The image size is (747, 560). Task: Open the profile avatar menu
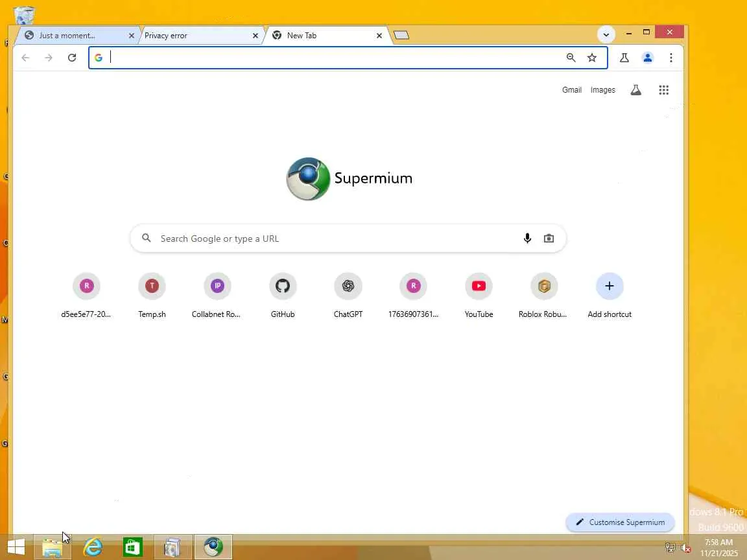(647, 58)
